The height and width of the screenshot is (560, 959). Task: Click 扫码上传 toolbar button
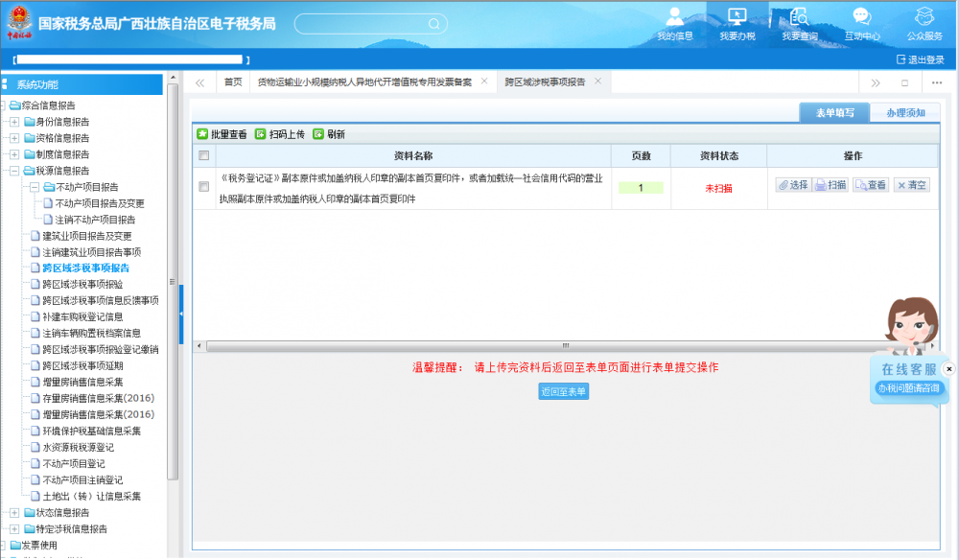click(x=280, y=134)
